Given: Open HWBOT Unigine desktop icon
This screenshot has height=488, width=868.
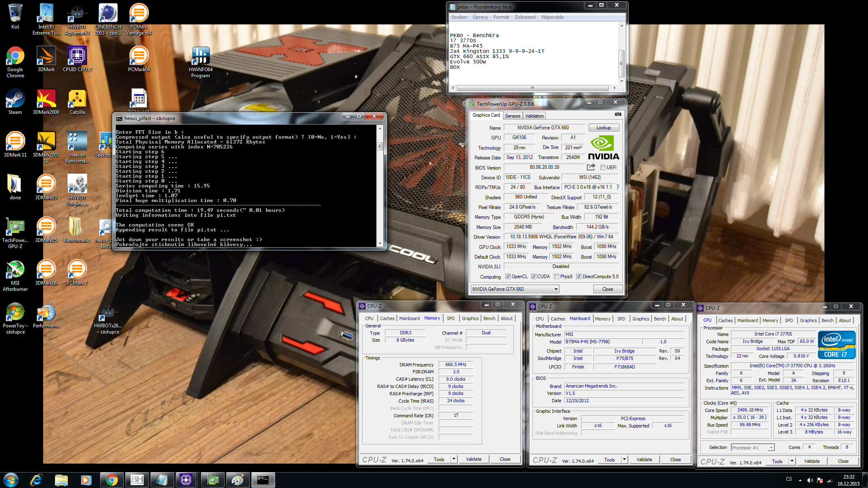Looking at the screenshot, I should point(77,190).
